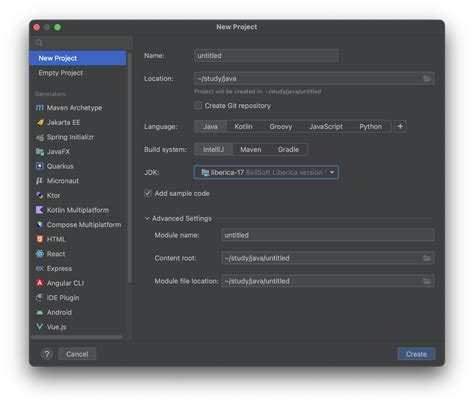This screenshot has width=474, height=405.
Task: Select New Project in the sidebar
Action: (78, 58)
